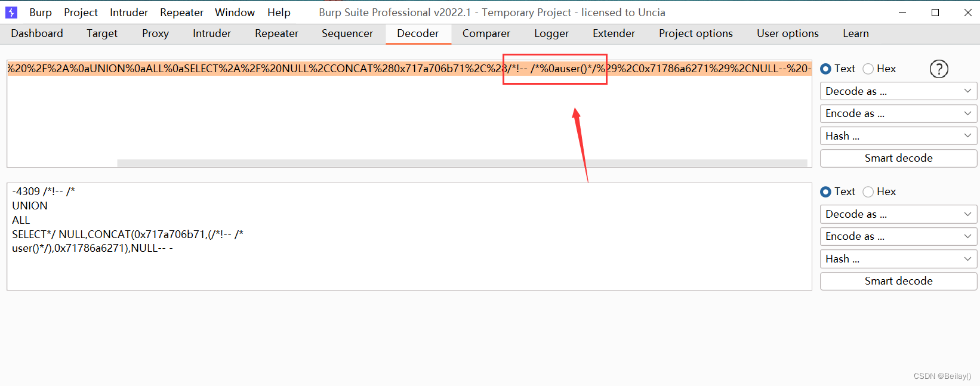980x386 pixels.
Task: Open the Window menu
Action: click(235, 12)
